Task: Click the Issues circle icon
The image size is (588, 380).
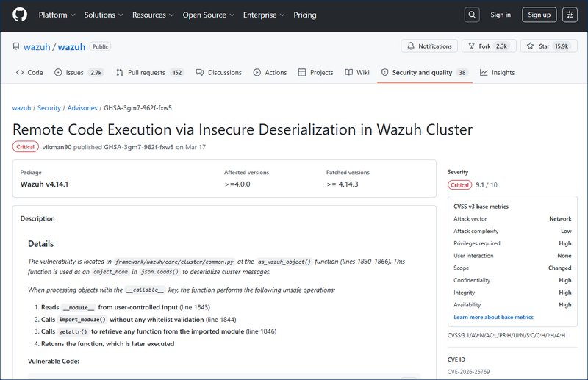Action: pyautogui.click(x=58, y=73)
